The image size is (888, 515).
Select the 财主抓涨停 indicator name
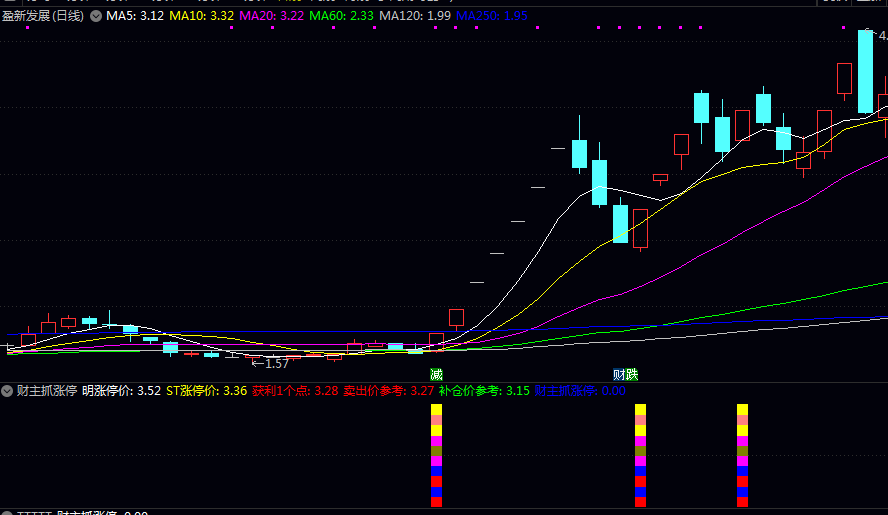pyautogui.click(x=45, y=391)
